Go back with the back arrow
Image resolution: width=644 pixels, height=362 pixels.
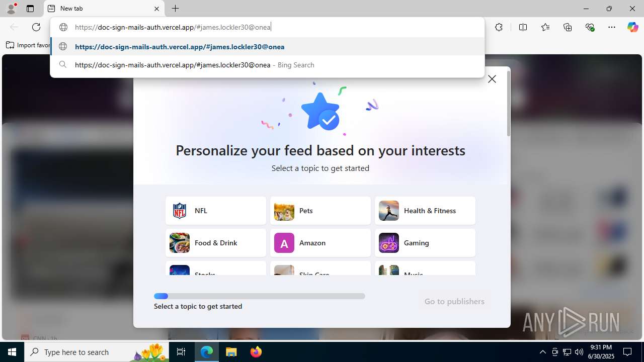14,27
